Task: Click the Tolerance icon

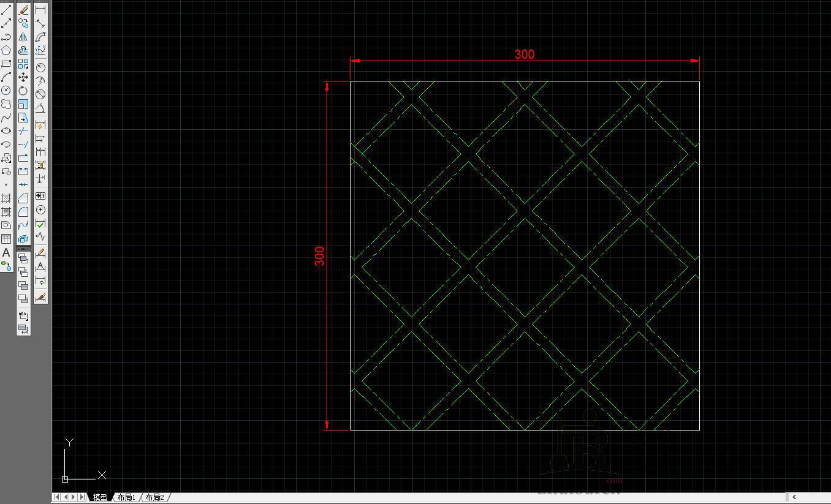Action: (40, 196)
